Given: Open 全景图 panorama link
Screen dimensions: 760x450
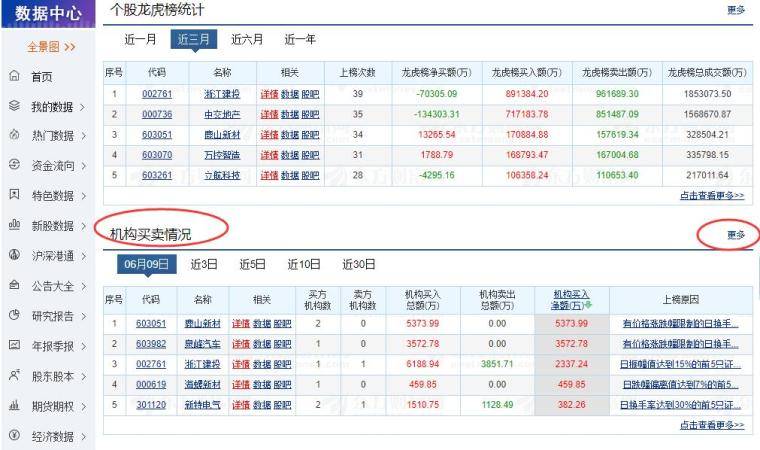Looking at the screenshot, I should pos(51,47).
